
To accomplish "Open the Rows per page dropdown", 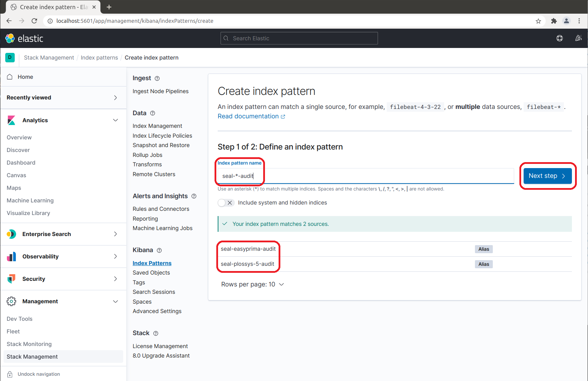I will [x=252, y=284].
